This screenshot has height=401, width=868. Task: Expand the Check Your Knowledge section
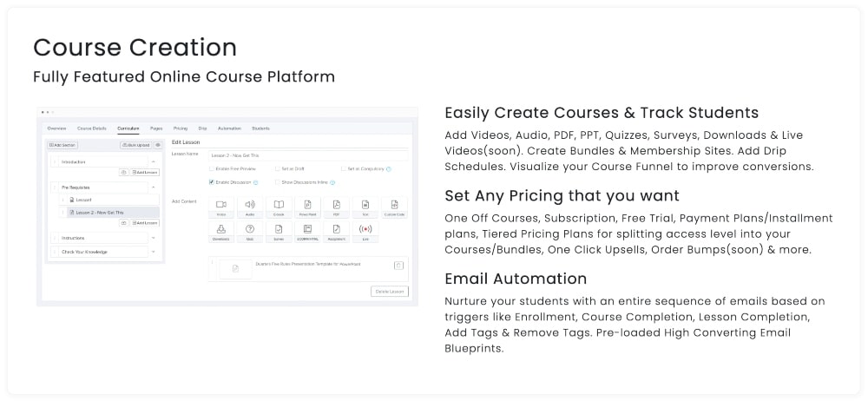[x=154, y=252]
